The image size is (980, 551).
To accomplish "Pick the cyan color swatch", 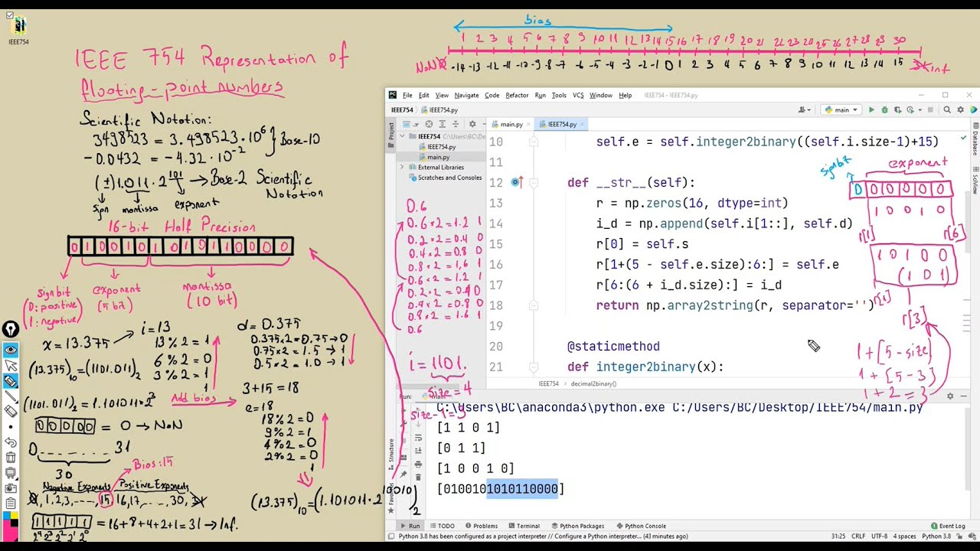I will [6, 514].
